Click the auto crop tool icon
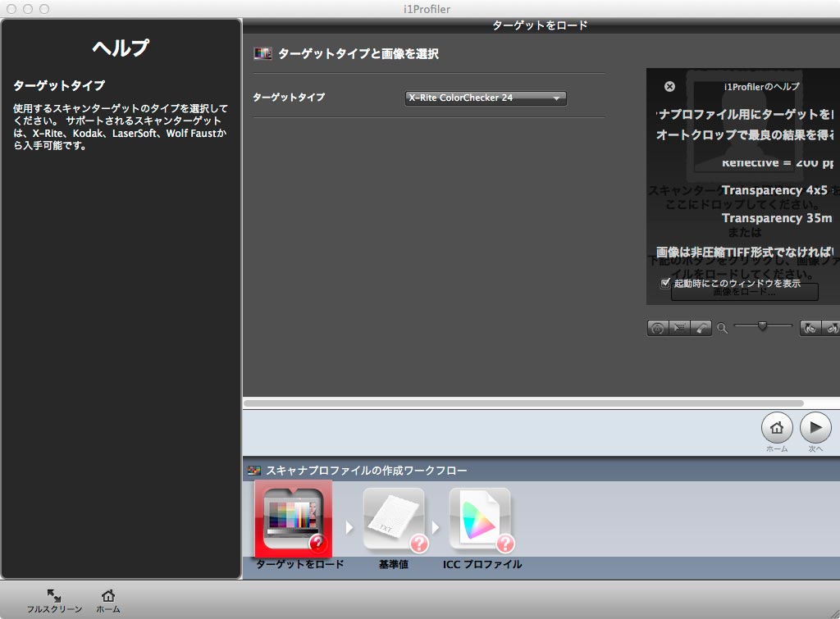The height and width of the screenshot is (619, 840). pyautogui.click(x=658, y=328)
